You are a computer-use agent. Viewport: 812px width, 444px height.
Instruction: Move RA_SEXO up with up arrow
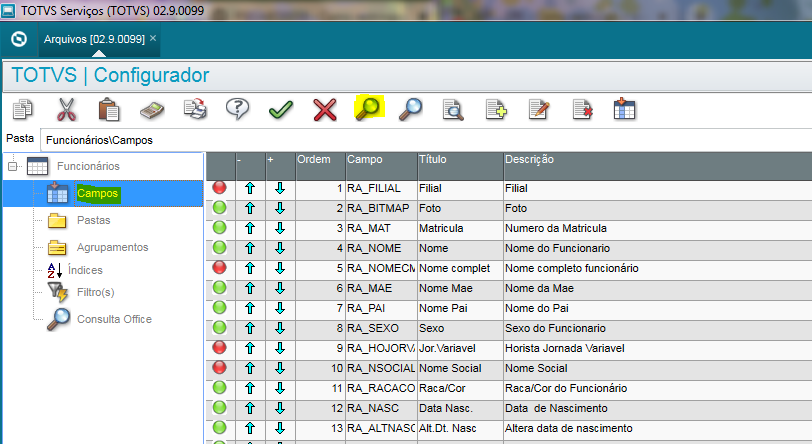pyautogui.click(x=250, y=328)
